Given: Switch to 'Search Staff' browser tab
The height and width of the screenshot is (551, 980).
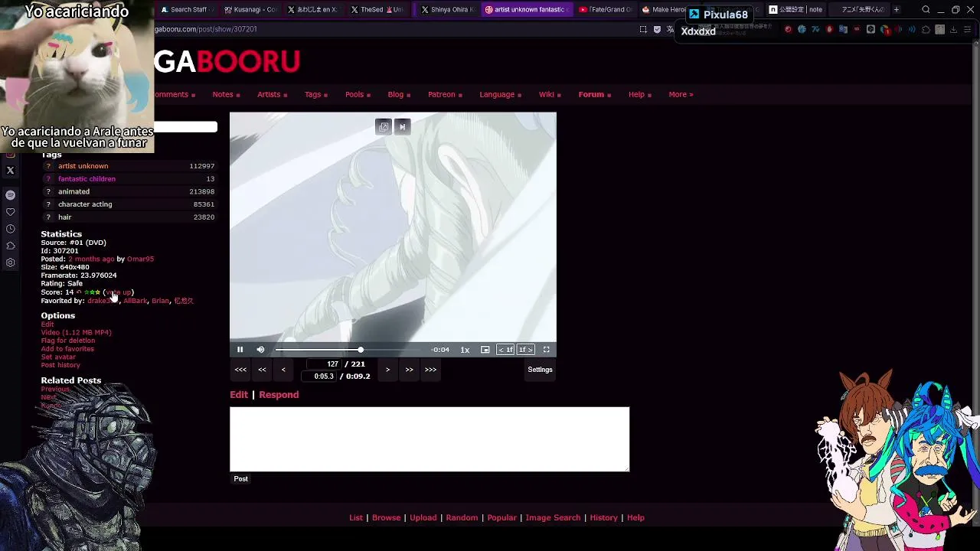Looking at the screenshot, I should tap(186, 10).
